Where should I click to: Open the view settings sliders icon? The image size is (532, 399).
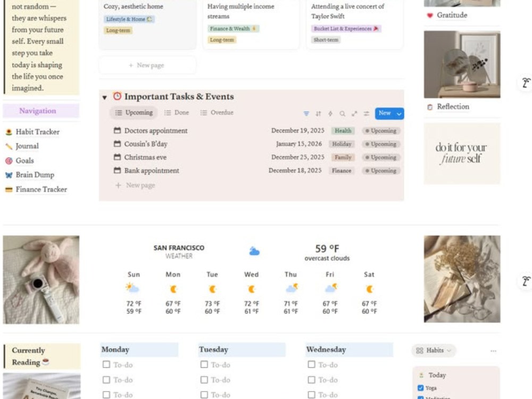tap(367, 114)
